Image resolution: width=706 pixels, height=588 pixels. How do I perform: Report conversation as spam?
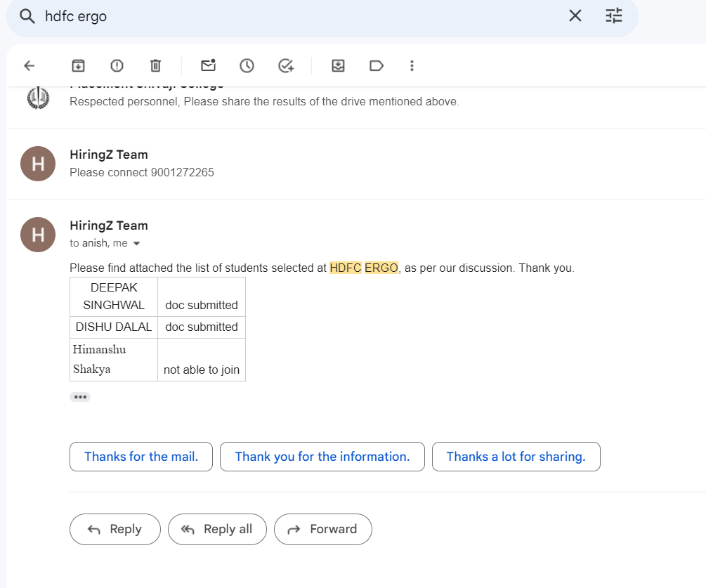[117, 66]
